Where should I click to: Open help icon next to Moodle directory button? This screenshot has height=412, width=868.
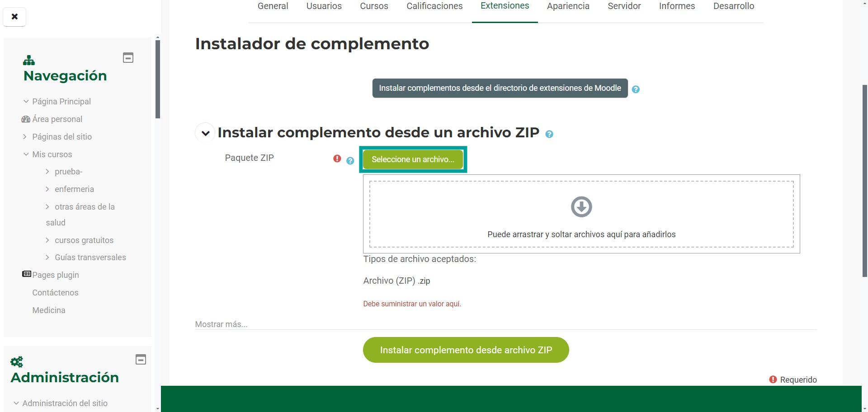coord(636,89)
